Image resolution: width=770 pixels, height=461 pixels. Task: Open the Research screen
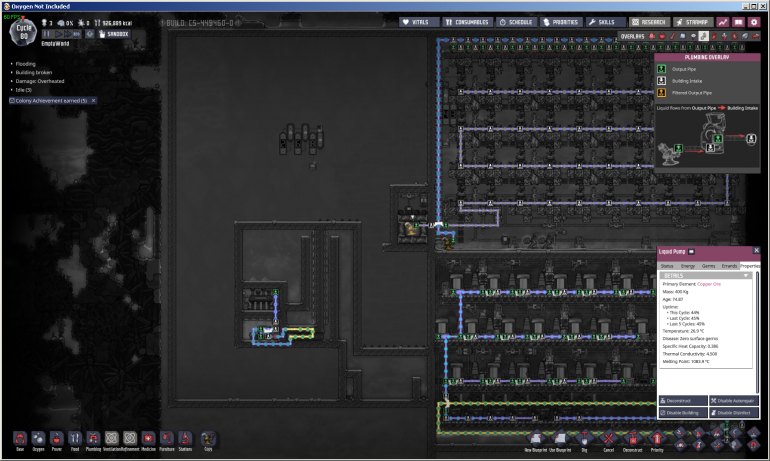coord(648,22)
